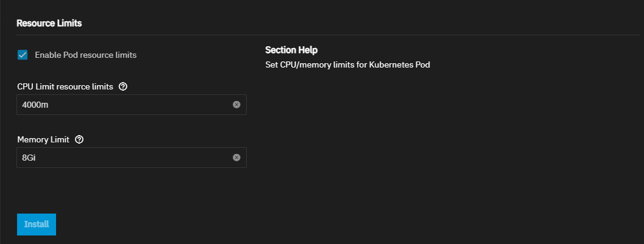This screenshot has height=244, width=644.
Task: Clear the 4000m CPU limit value
Action: pos(236,105)
